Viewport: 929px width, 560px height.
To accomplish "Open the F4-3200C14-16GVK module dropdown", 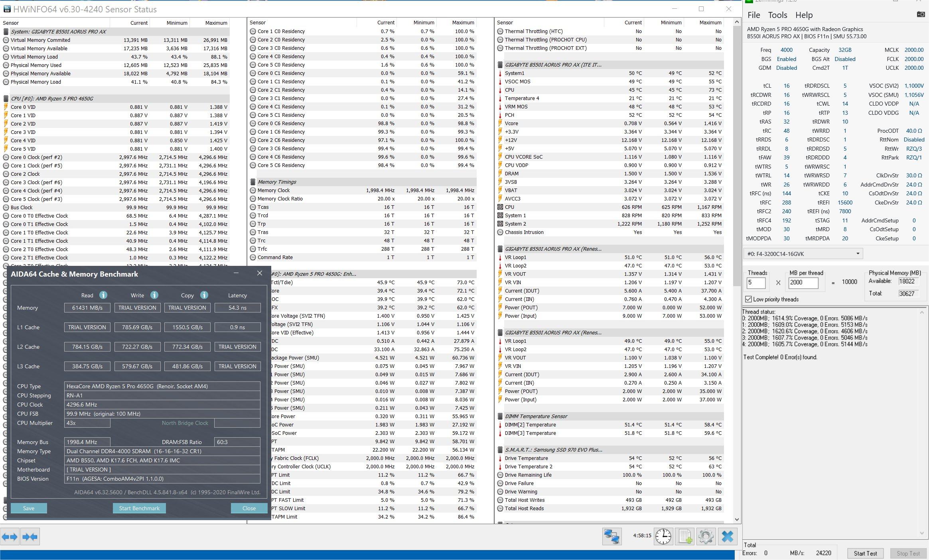I will 803,253.
